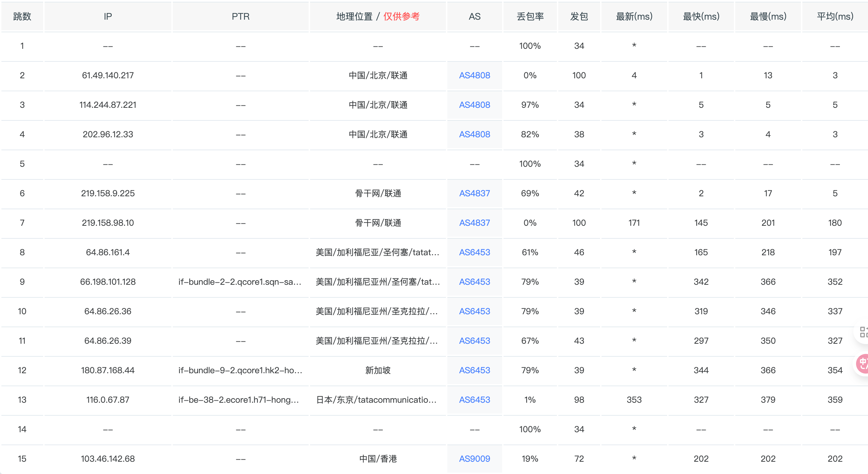Open AS4808 link for hop 114.244.87.221

tap(474, 105)
